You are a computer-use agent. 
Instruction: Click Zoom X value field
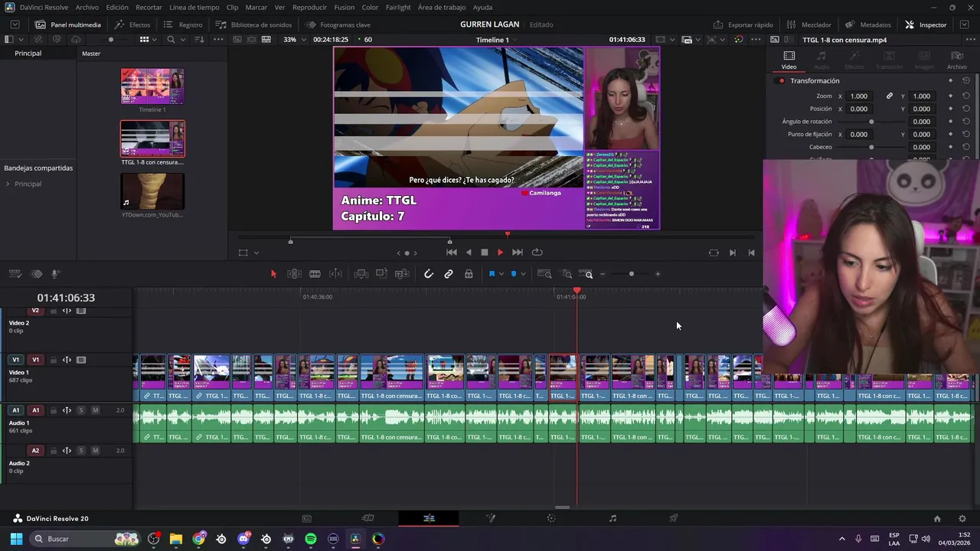pyautogui.click(x=859, y=96)
